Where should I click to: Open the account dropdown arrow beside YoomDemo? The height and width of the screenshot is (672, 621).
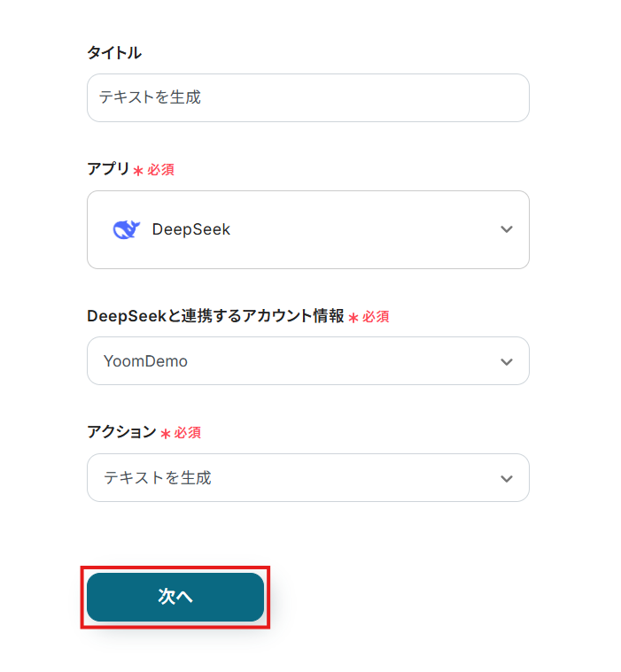(506, 361)
